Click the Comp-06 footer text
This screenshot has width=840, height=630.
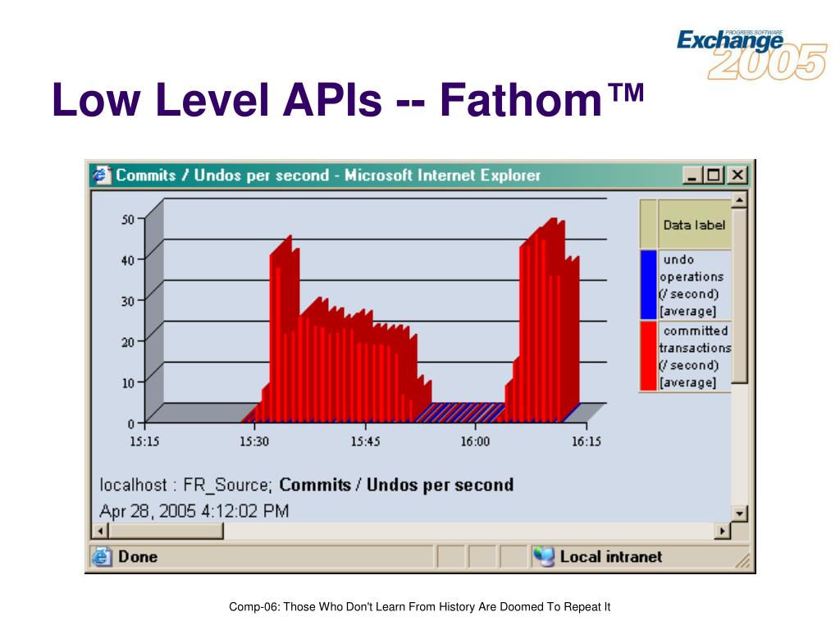[x=419, y=607]
